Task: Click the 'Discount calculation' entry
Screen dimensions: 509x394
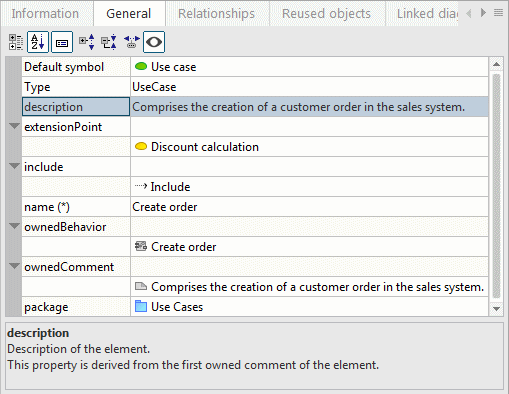Action: [309, 147]
